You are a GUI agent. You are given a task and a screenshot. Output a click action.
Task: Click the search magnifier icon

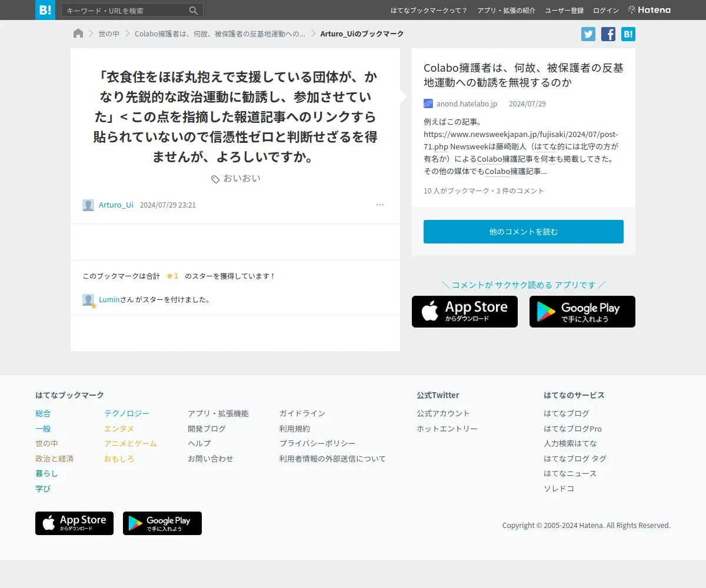[194, 11]
